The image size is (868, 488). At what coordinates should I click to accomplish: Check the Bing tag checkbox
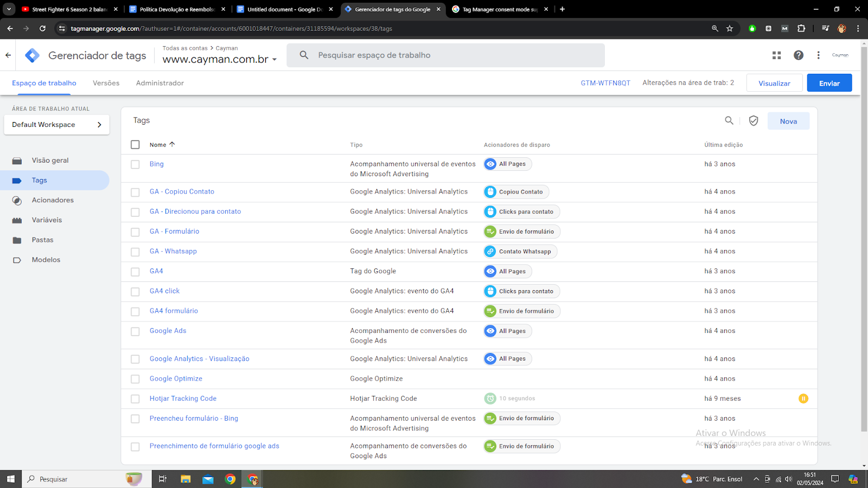[x=135, y=164]
